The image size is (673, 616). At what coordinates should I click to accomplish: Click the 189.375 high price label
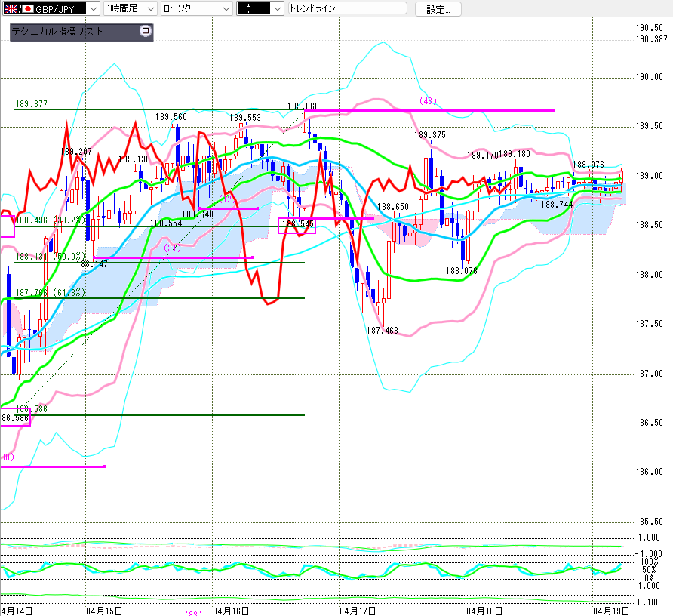point(429,135)
